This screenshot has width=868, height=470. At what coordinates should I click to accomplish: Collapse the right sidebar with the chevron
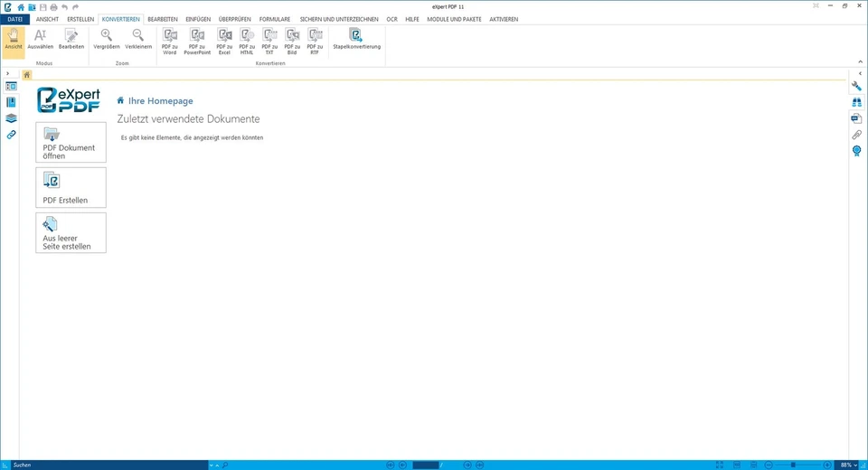click(860, 73)
